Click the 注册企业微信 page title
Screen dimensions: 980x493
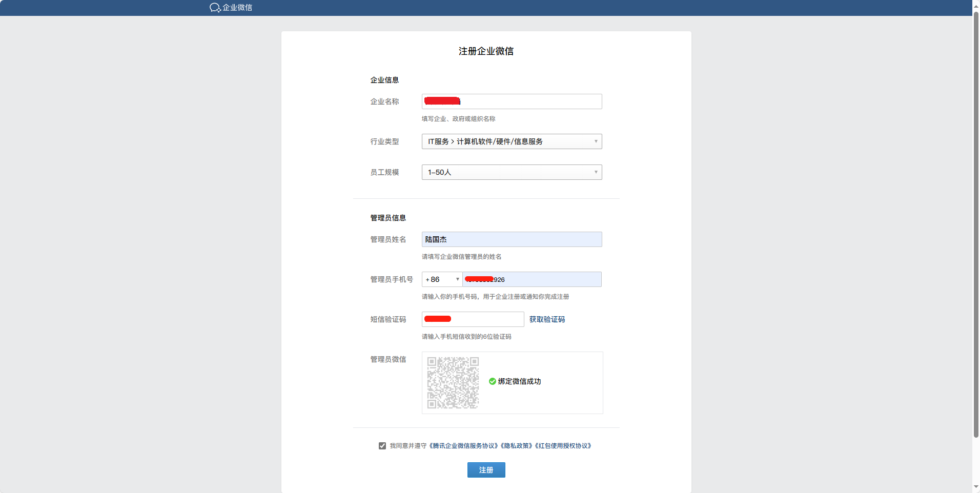tap(486, 51)
